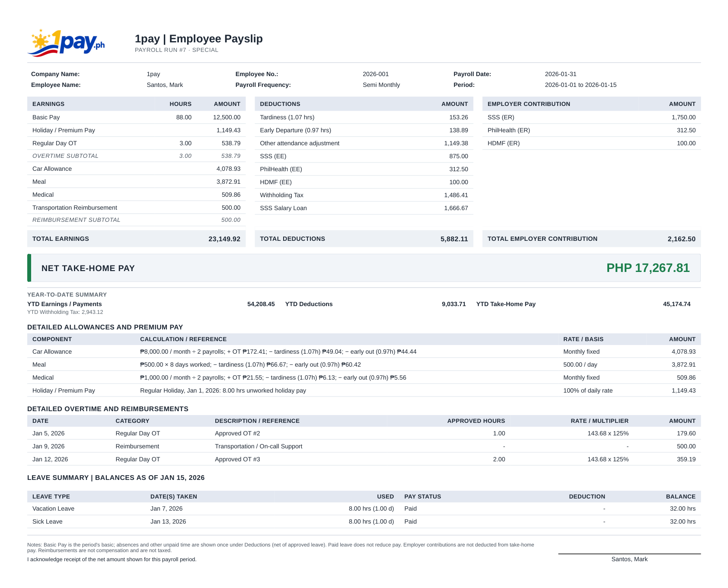Screen dimensions: 728x588
Task: Select period '2026-01-01 to 2026-01-15'
Action: pos(581,85)
